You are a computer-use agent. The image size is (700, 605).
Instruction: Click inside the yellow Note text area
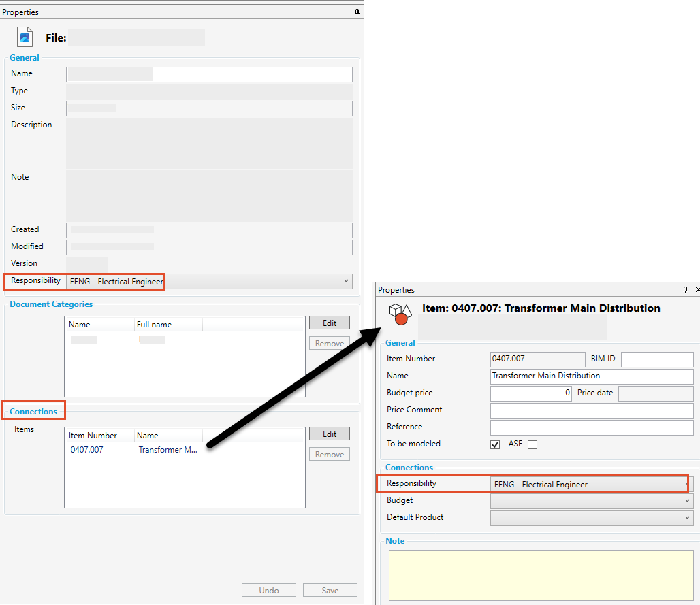coord(541,575)
